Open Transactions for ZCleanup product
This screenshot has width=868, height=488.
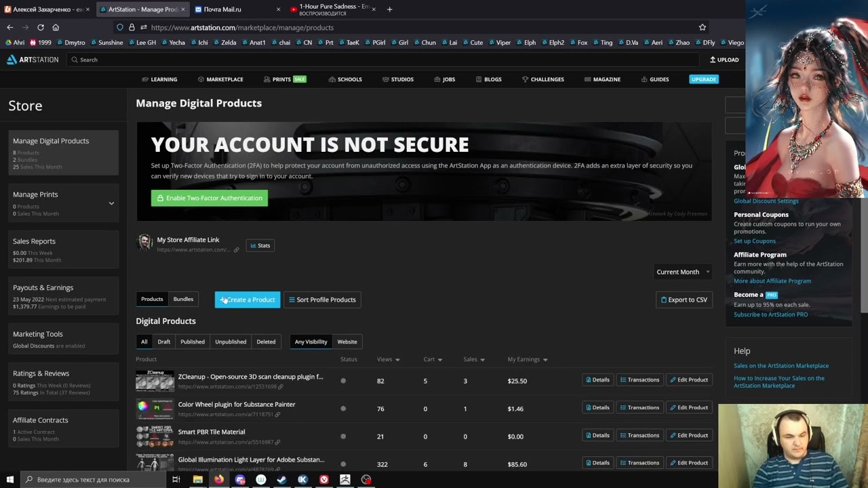[639, 380]
